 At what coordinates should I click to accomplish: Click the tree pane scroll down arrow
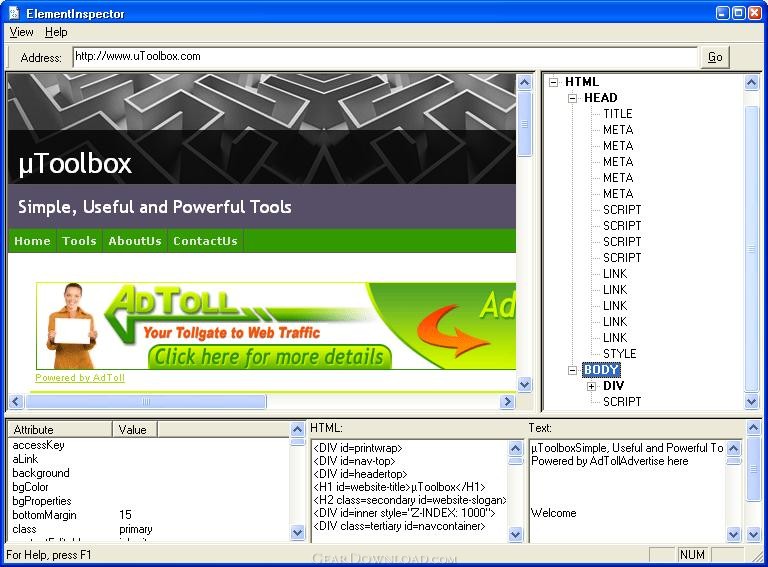click(x=752, y=402)
